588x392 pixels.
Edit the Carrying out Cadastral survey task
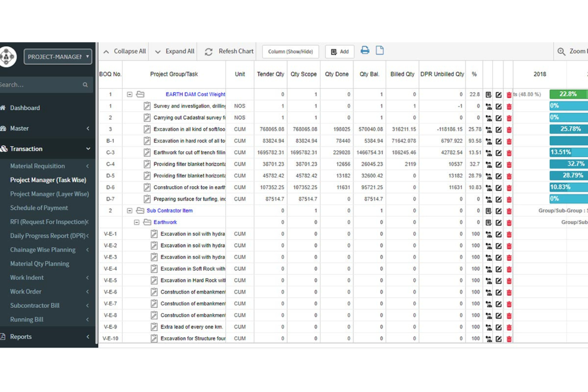tap(499, 118)
